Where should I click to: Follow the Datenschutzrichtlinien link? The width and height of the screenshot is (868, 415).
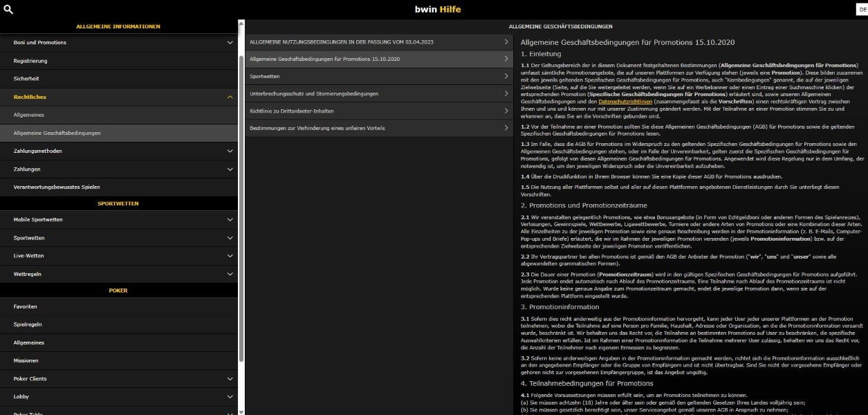tap(625, 102)
